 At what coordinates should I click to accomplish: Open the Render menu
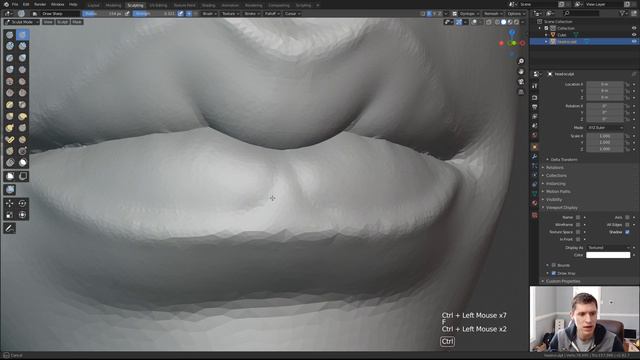40,4
